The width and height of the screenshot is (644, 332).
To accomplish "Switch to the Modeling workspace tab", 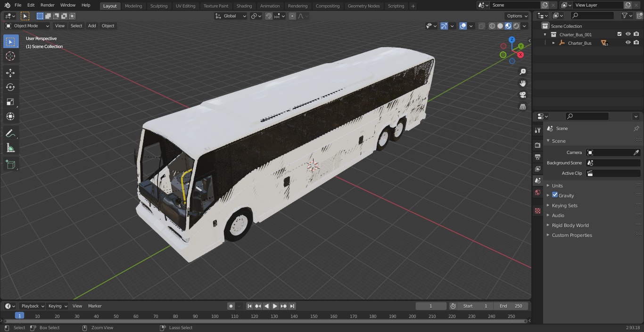I will coord(133,6).
